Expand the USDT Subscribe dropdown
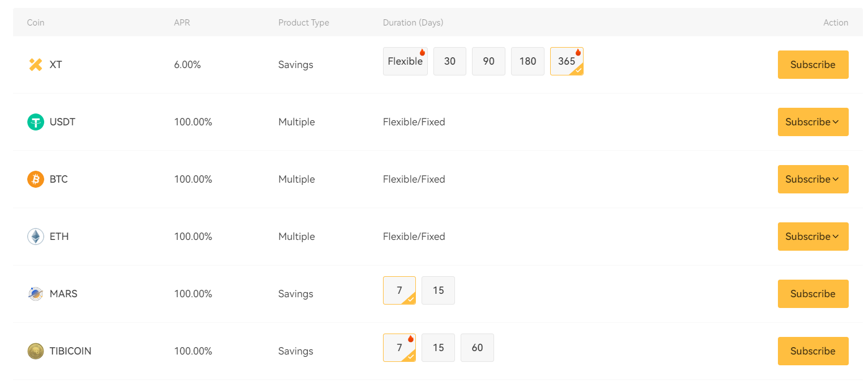868x384 pixels. coord(812,122)
